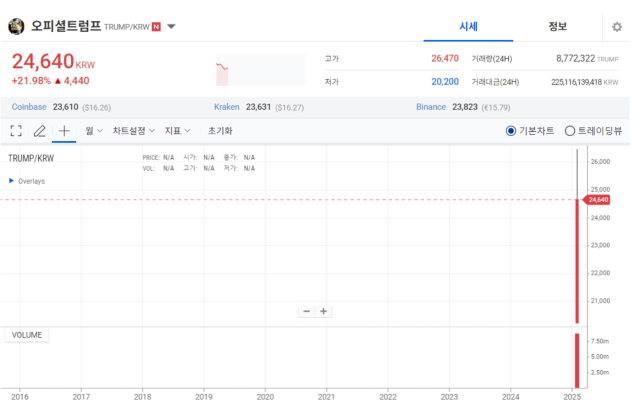Open the settings gear icon

coord(617,27)
